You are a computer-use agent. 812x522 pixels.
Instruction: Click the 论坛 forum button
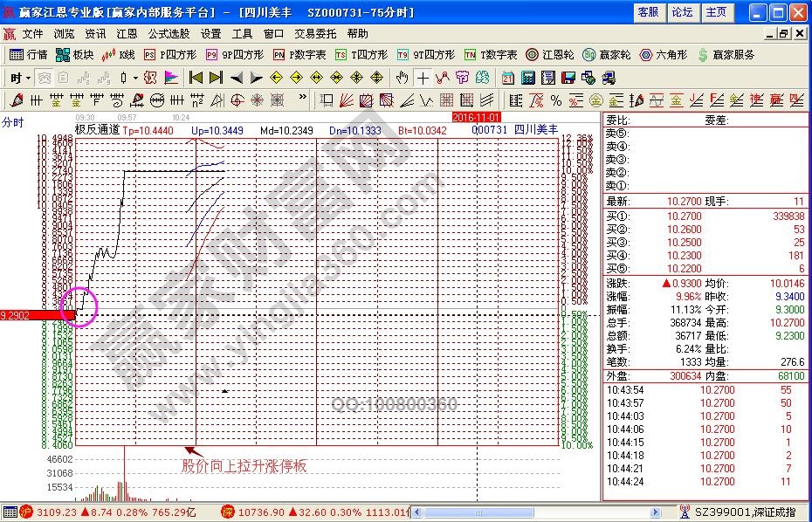pyautogui.click(x=682, y=12)
